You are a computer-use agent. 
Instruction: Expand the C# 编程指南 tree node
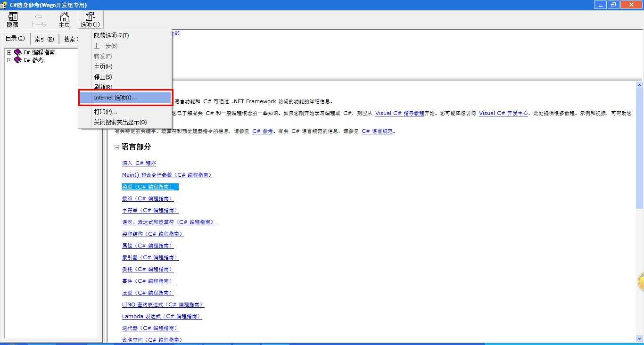[x=9, y=52]
